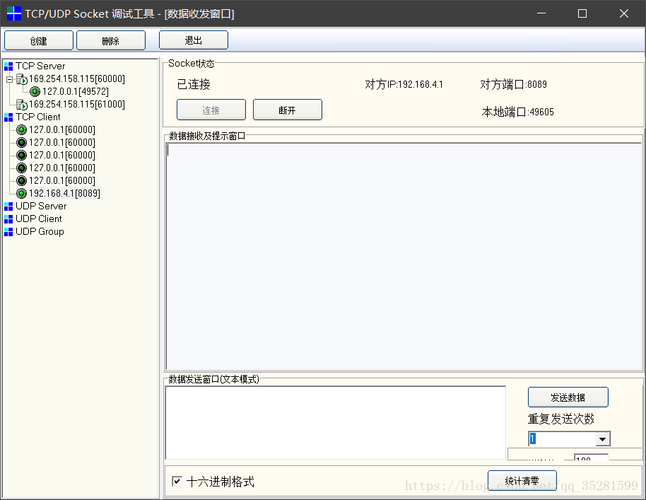Click server icon of 169.254.158.115[60000]
This screenshot has width=646, height=500.
click(x=21, y=79)
